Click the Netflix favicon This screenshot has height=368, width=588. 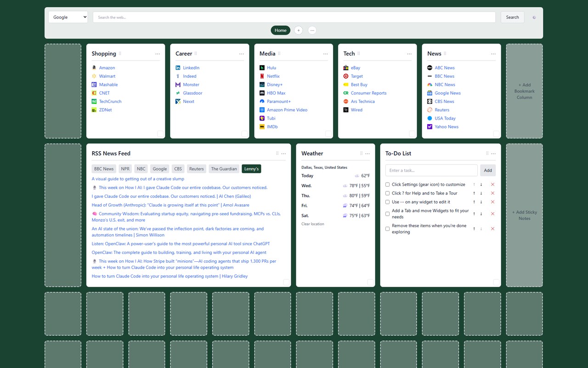262,76
